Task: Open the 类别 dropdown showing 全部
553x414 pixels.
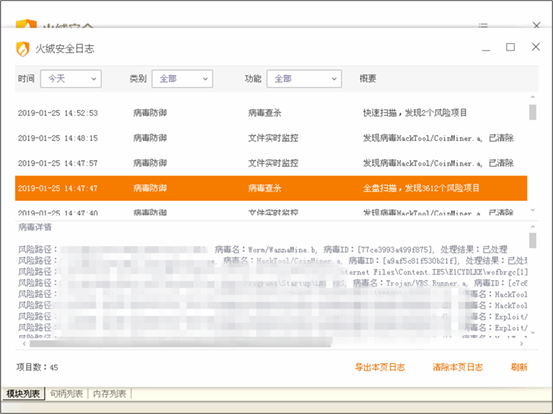Action: point(182,79)
